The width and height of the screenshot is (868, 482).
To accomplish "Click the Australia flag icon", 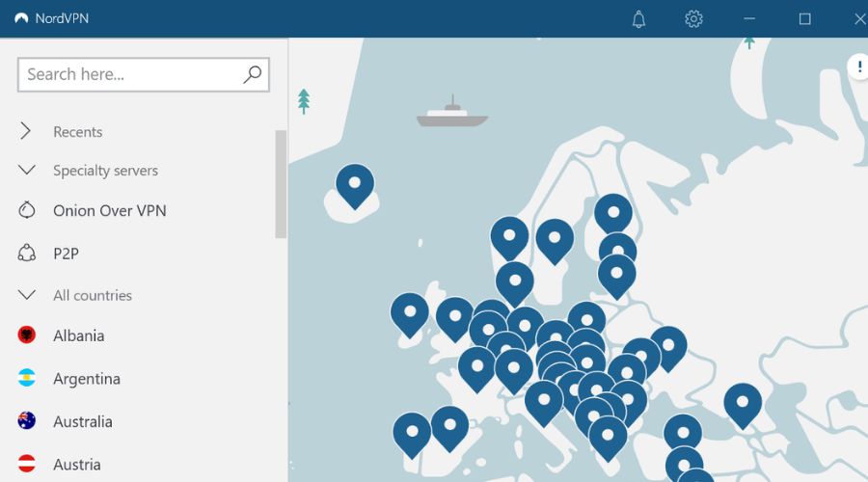I will click(27, 421).
